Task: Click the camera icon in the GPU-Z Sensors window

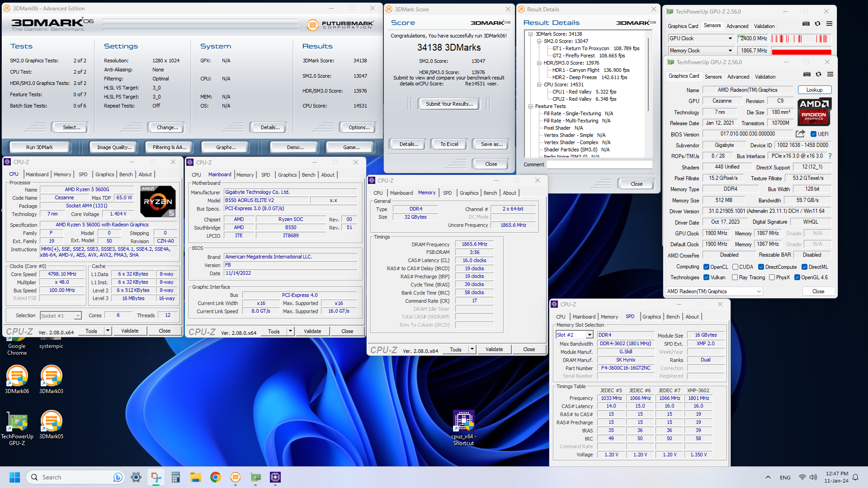Action: point(806,23)
